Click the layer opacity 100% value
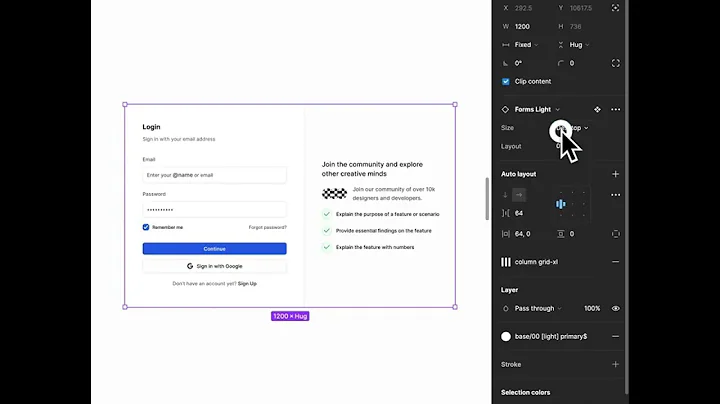Screen dimensions: 720x404 click(x=592, y=309)
